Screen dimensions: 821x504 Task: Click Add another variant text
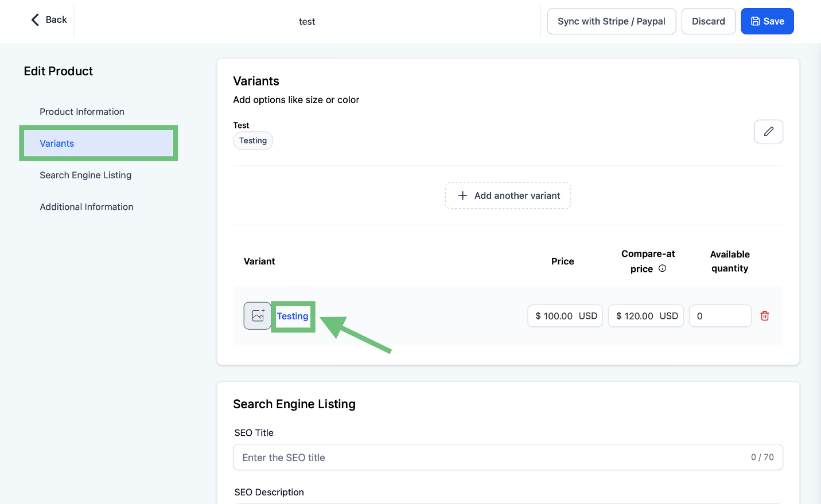pyautogui.click(x=517, y=196)
